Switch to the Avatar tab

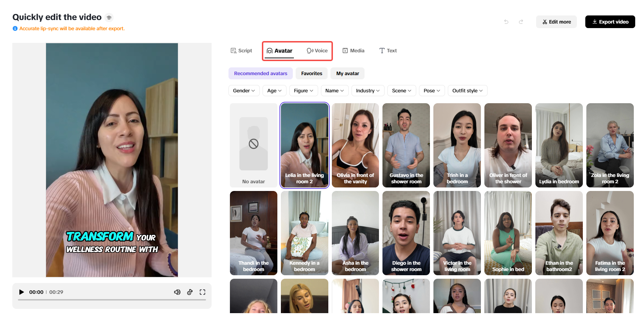pos(279,51)
